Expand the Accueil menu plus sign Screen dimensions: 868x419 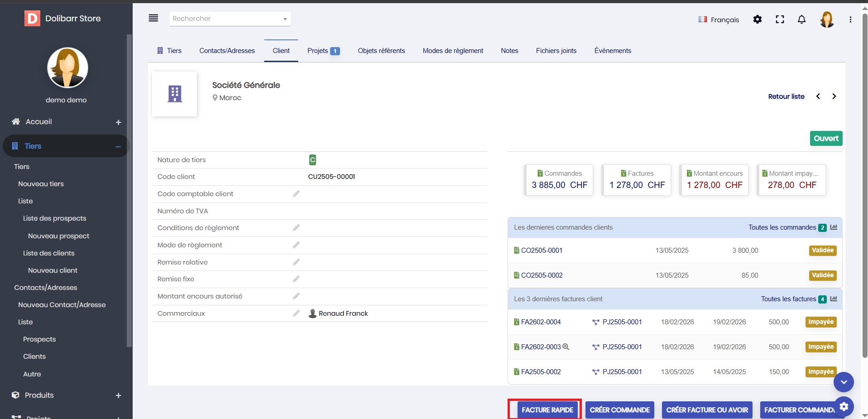click(x=118, y=122)
